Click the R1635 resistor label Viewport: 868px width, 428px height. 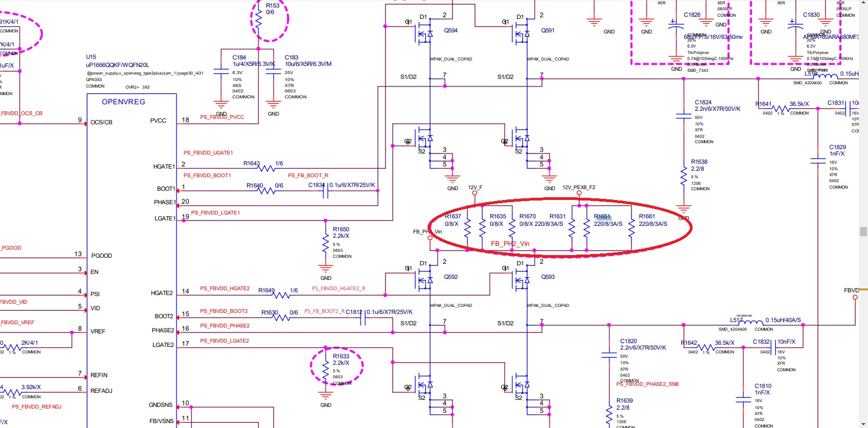[x=498, y=216]
